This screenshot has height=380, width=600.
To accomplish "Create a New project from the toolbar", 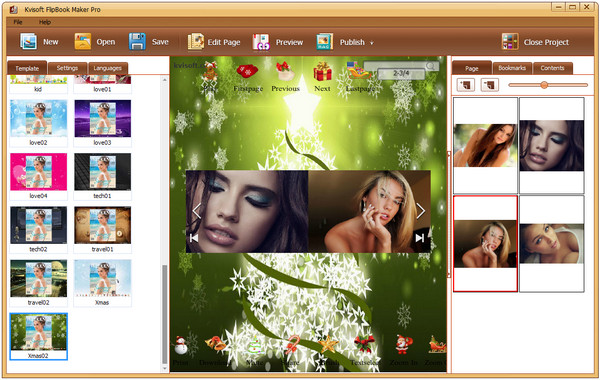I will 39,42.
